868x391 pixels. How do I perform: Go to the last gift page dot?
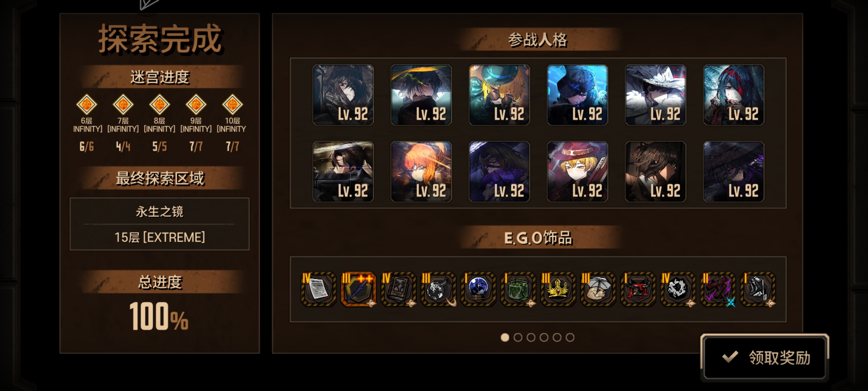(x=570, y=337)
